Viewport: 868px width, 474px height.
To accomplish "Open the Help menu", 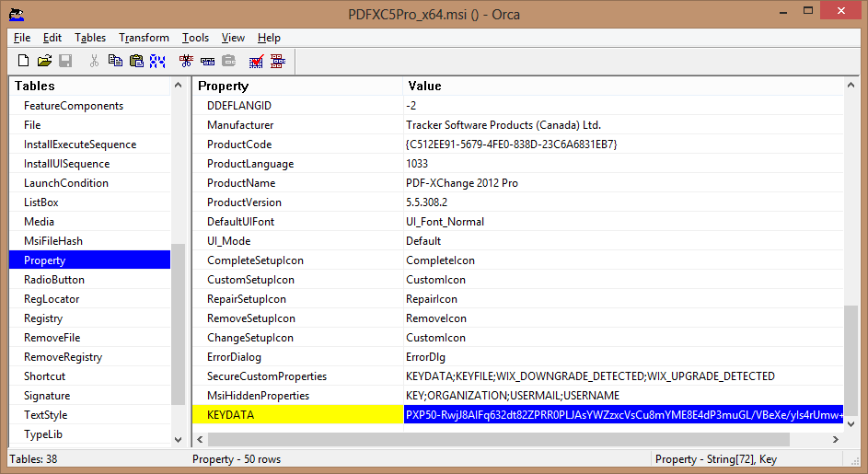I will click(x=269, y=38).
